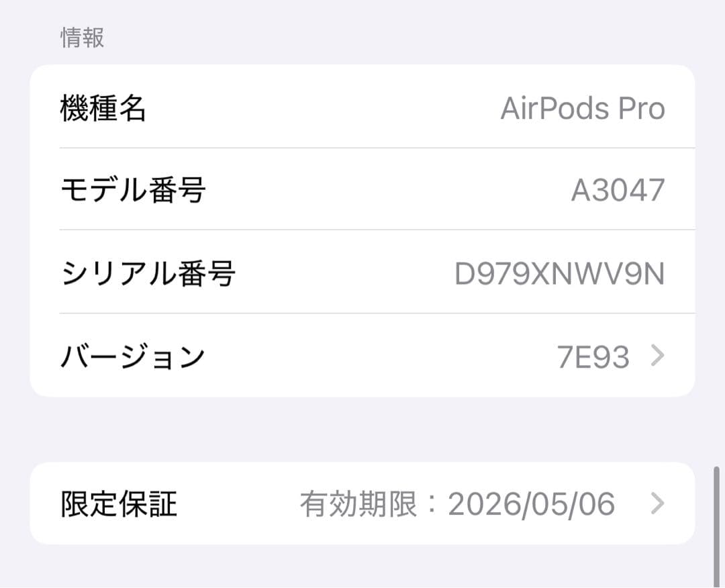Tap the model number A3047 value
This screenshot has width=725, height=588.
click(618, 190)
